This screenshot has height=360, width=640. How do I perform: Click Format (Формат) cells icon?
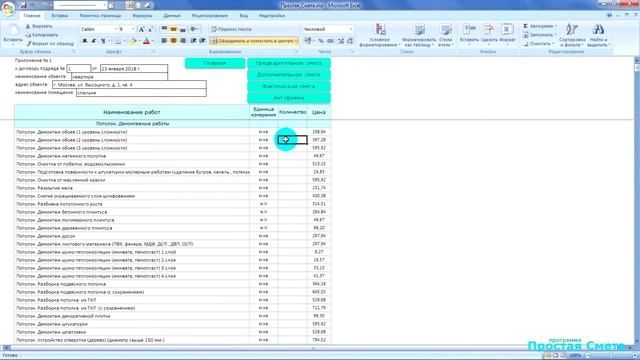(x=507, y=34)
